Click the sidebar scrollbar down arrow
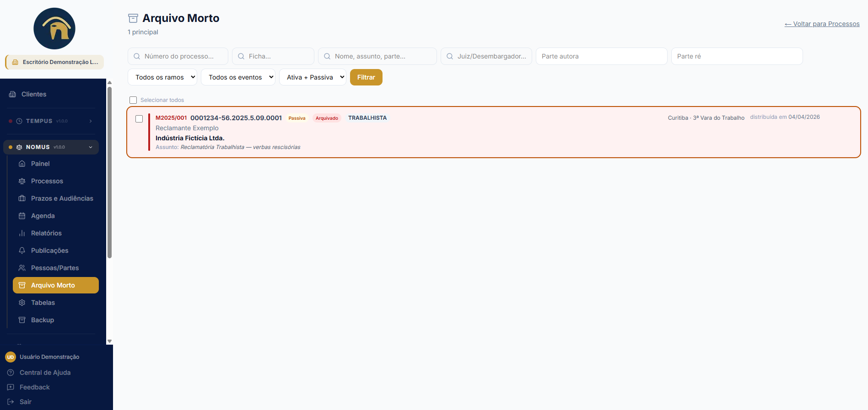The image size is (868, 410). pyautogui.click(x=109, y=341)
